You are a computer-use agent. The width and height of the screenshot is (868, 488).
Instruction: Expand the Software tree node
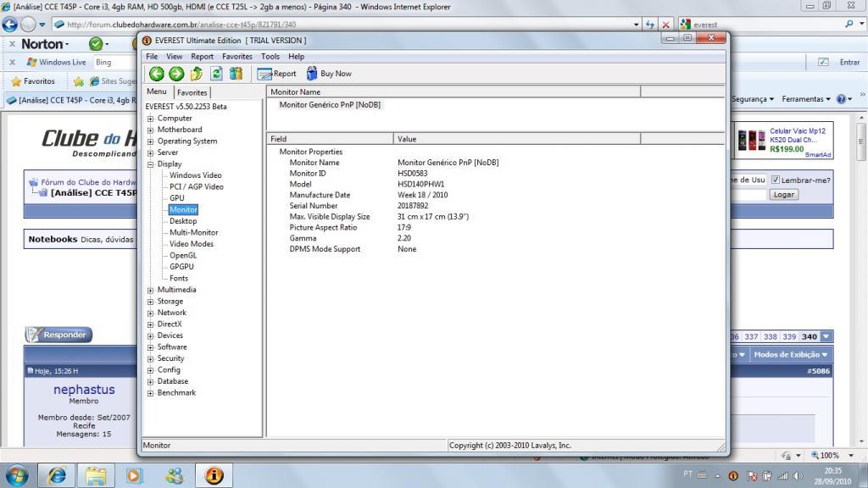click(x=151, y=347)
